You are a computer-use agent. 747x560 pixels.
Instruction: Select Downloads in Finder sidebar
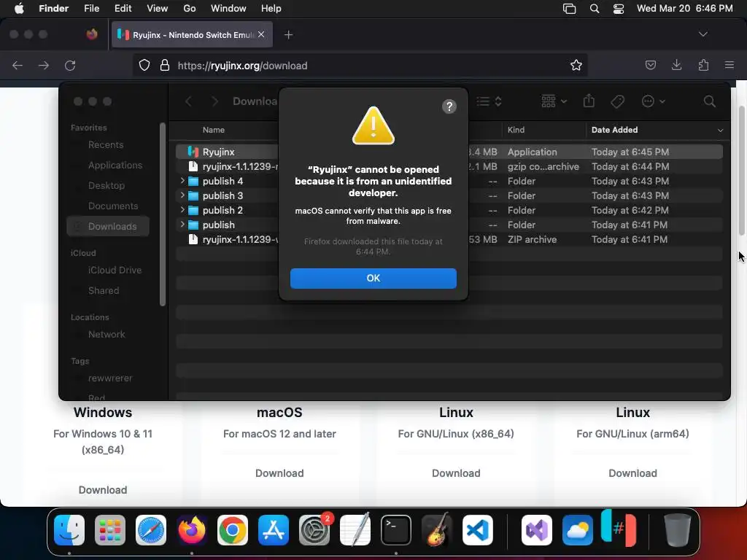pos(108,227)
